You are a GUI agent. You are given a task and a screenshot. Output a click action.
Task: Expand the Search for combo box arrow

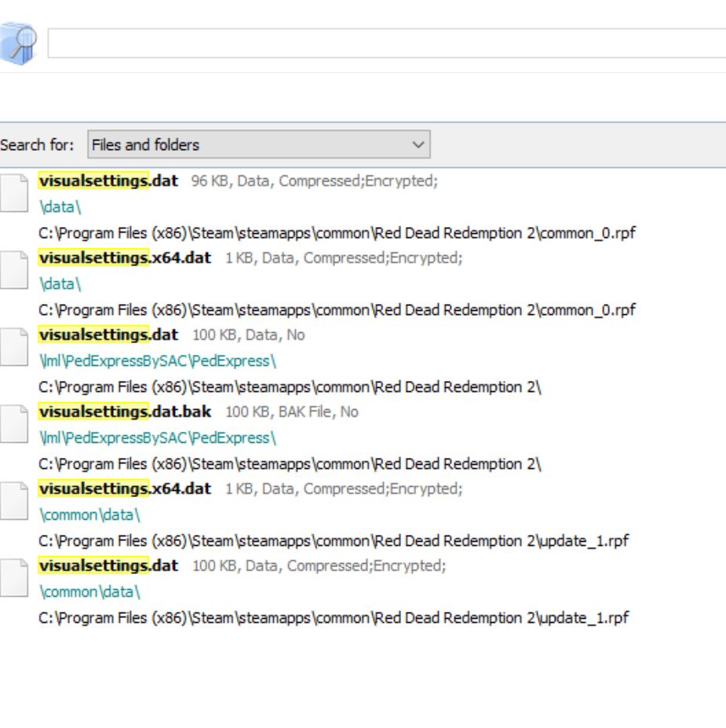coord(418,145)
